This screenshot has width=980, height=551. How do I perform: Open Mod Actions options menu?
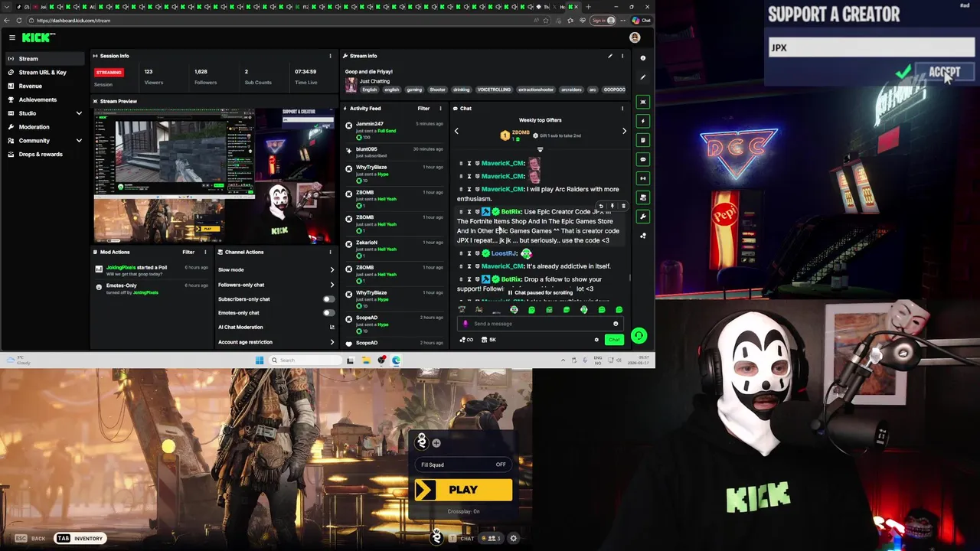(205, 252)
